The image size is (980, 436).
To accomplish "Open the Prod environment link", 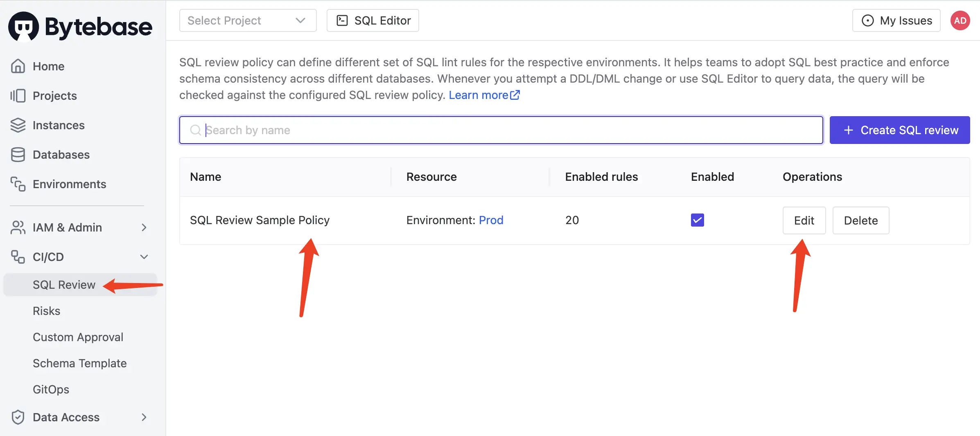I will point(491,220).
